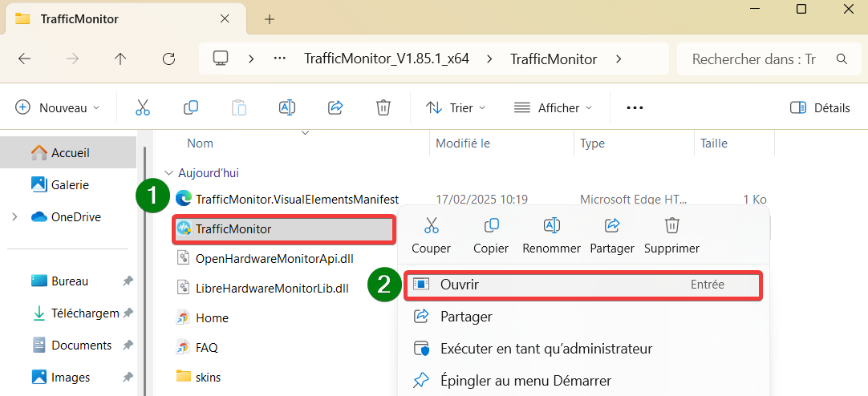This screenshot has width=868, height=396.
Task: Go up one folder level
Action: [x=120, y=59]
